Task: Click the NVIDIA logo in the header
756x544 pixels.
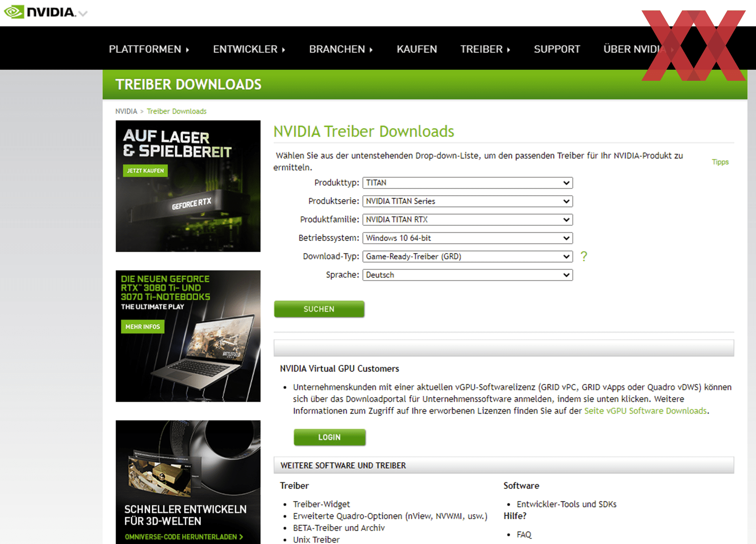Action: pos(40,12)
